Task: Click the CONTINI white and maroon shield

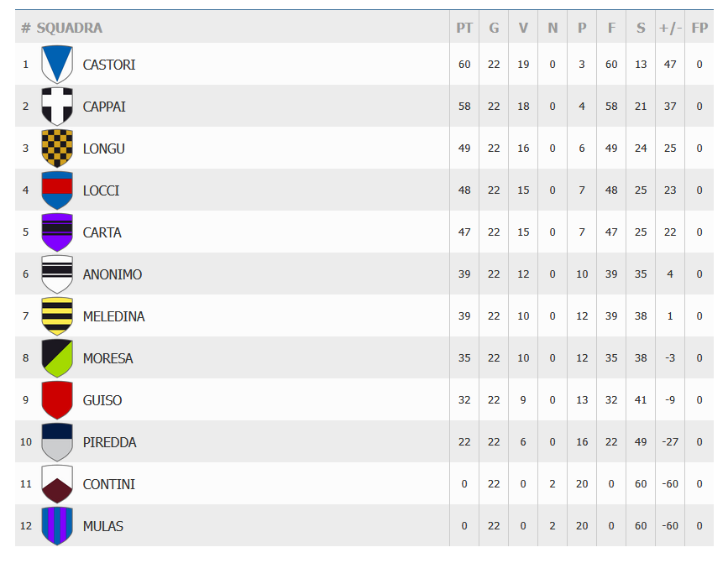Action: click(x=57, y=484)
